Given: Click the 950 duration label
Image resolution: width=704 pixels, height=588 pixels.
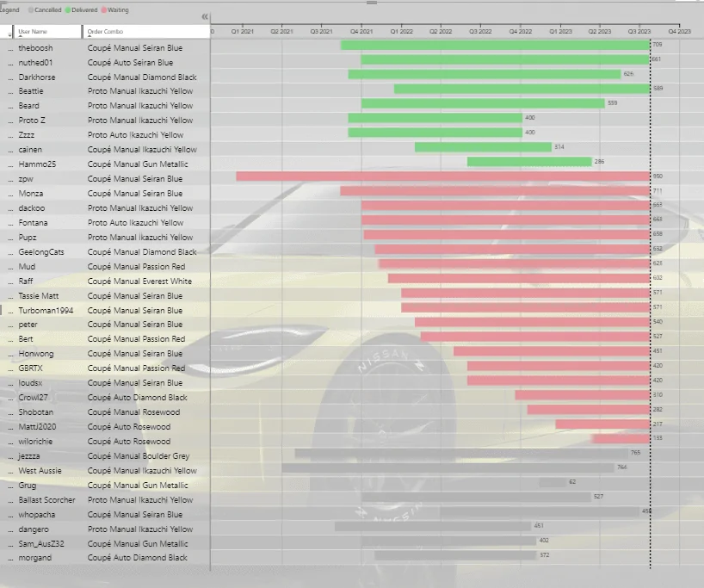Looking at the screenshot, I should [658, 176].
